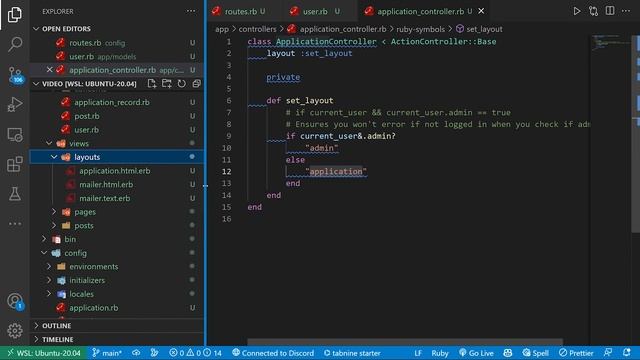Viewport: 640px width, 360px height.
Task: Click Connected to Discord status
Action: [x=273, y=353]
